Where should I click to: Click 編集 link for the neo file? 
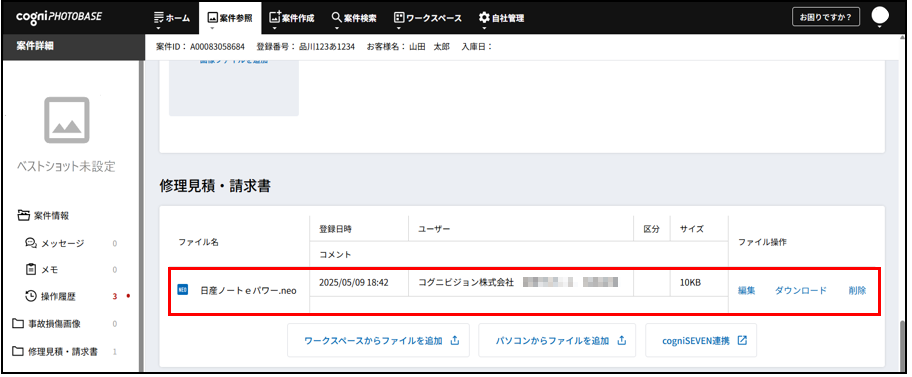[746, 291]
